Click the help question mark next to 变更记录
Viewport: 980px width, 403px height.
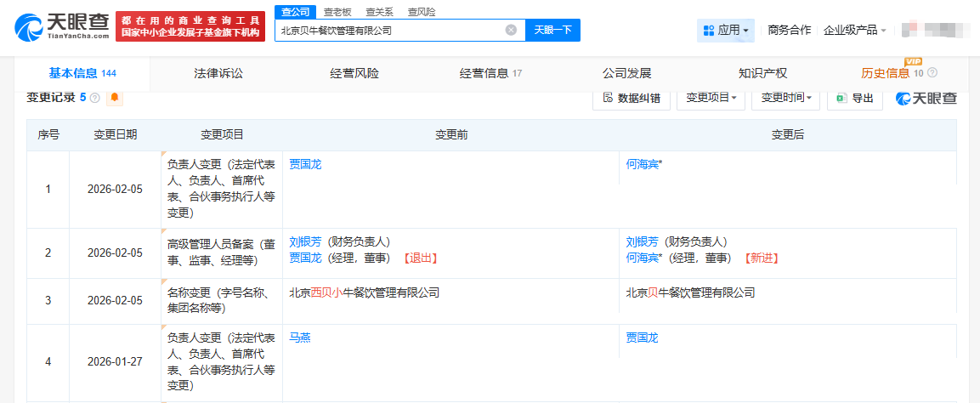pyautogui.click(x=95, y=98)
